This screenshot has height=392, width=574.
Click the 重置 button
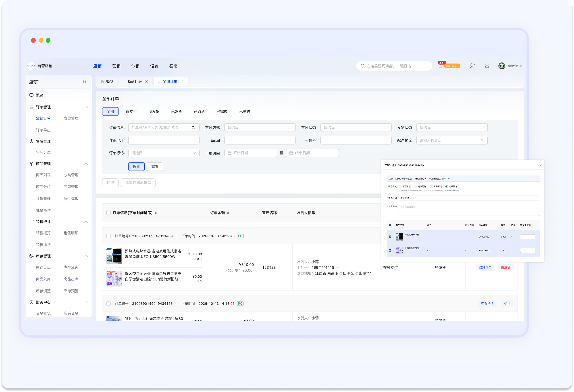(x=155, y=167)
